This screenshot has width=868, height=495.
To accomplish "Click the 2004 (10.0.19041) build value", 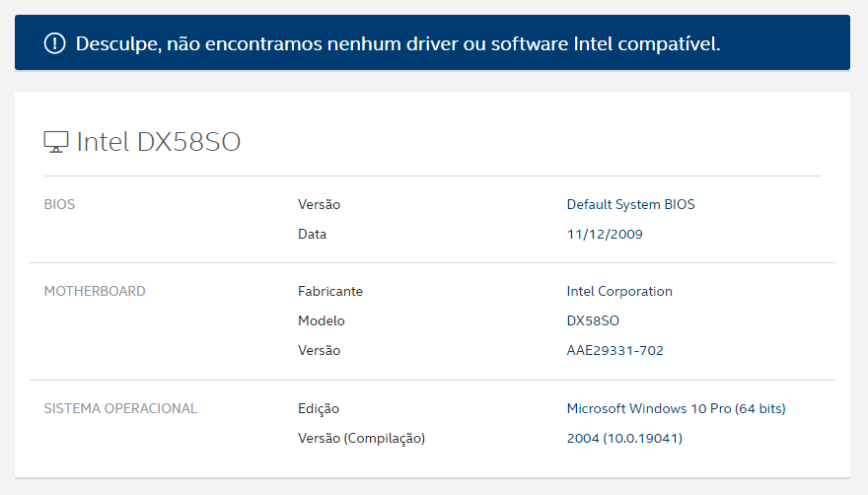I will click(624, 438).
